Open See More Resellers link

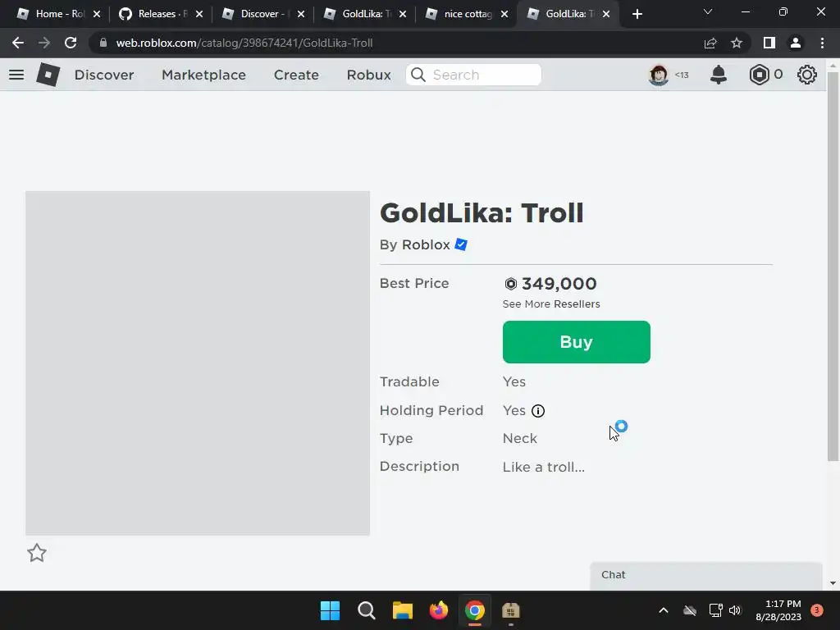pyautogui.click(x=551, y=304)
